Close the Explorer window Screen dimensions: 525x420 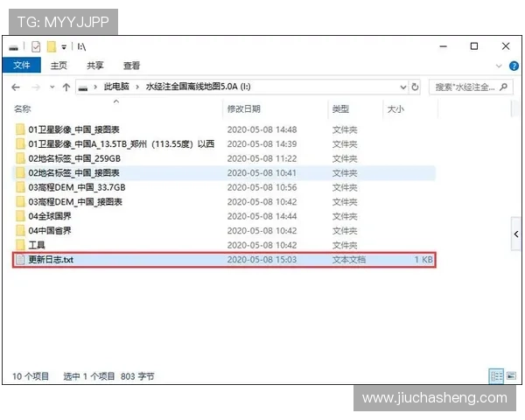coord(506,46)
